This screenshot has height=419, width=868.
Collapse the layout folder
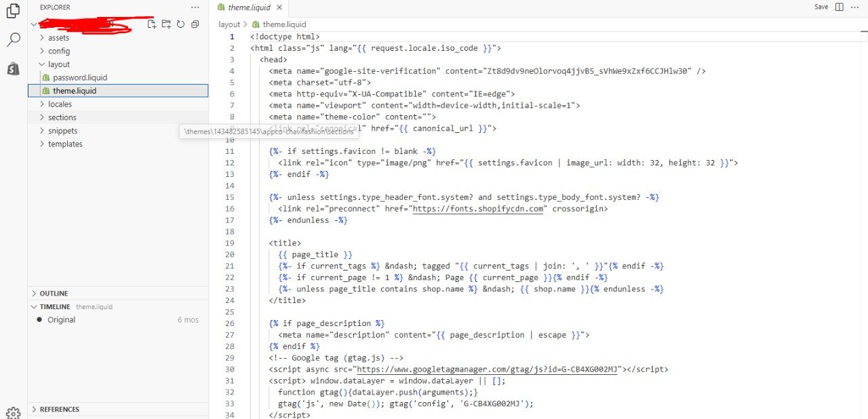58,64
